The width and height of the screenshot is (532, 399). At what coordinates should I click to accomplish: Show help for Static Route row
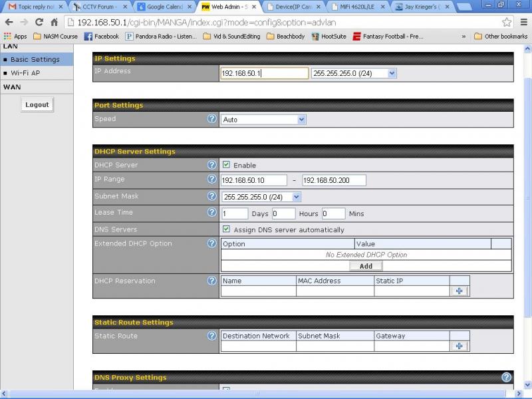coord(211,336)
